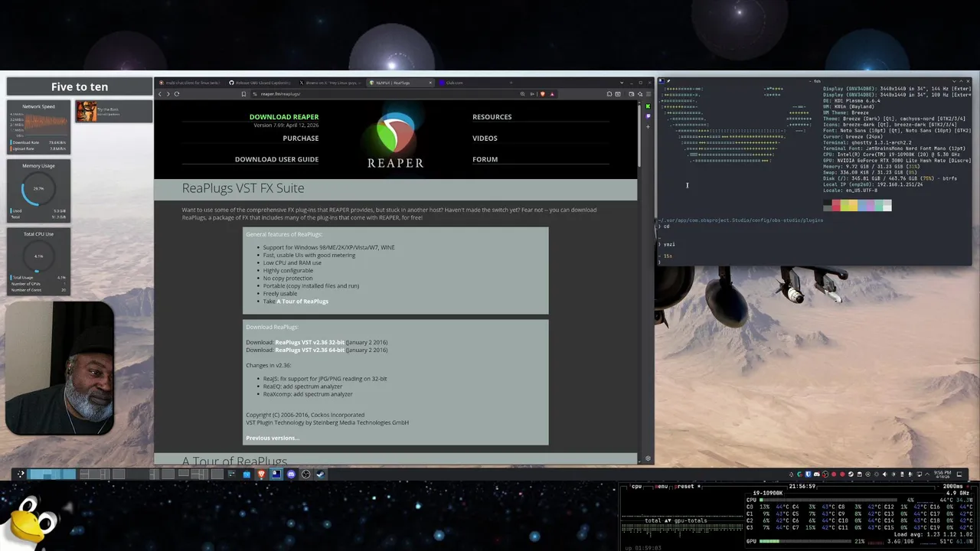Open DOWNLOAD USER GUIDE link
The width and height of the screenshot is (980, 551).
276,159
